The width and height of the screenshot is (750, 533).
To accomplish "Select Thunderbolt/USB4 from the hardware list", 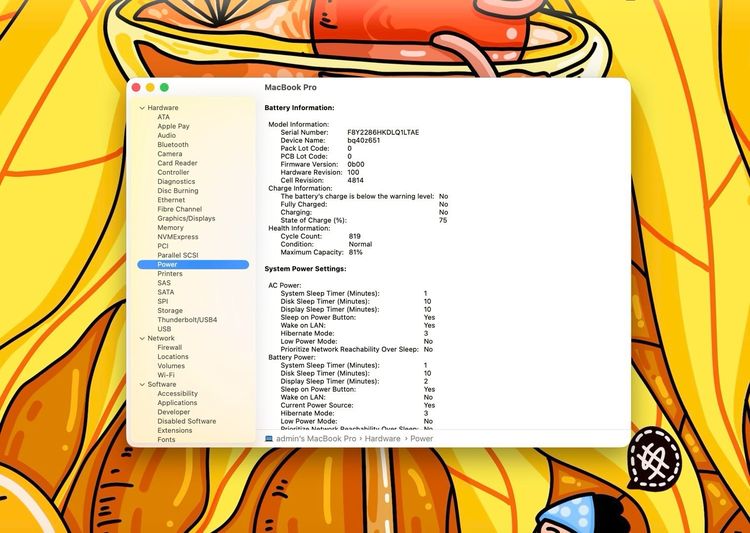I will pyautogui.click(x=187, y=320).
